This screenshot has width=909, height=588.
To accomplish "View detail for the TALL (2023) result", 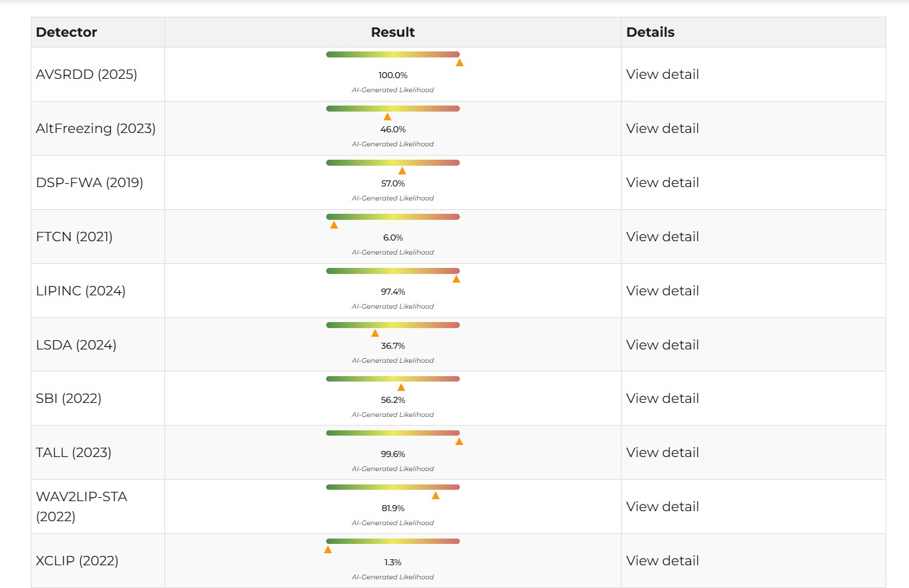I will click(662, 452).
